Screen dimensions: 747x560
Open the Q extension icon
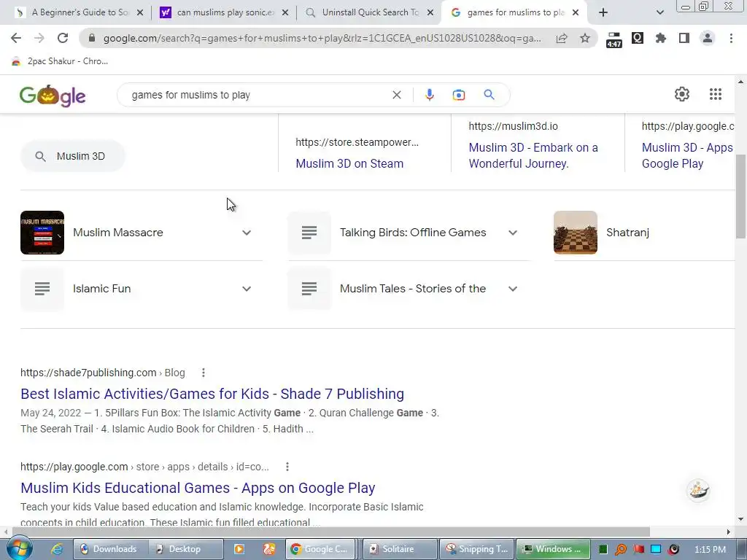click(638, 38)
